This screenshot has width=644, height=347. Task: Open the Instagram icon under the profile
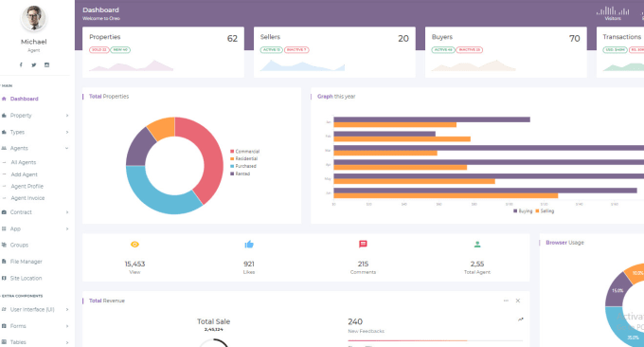pyautogui.click(x=46, y=65)
